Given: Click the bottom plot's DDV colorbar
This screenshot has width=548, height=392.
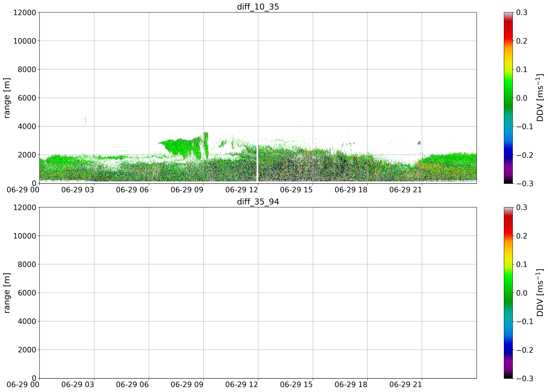Looking at the screenshot, I should 508,293.
